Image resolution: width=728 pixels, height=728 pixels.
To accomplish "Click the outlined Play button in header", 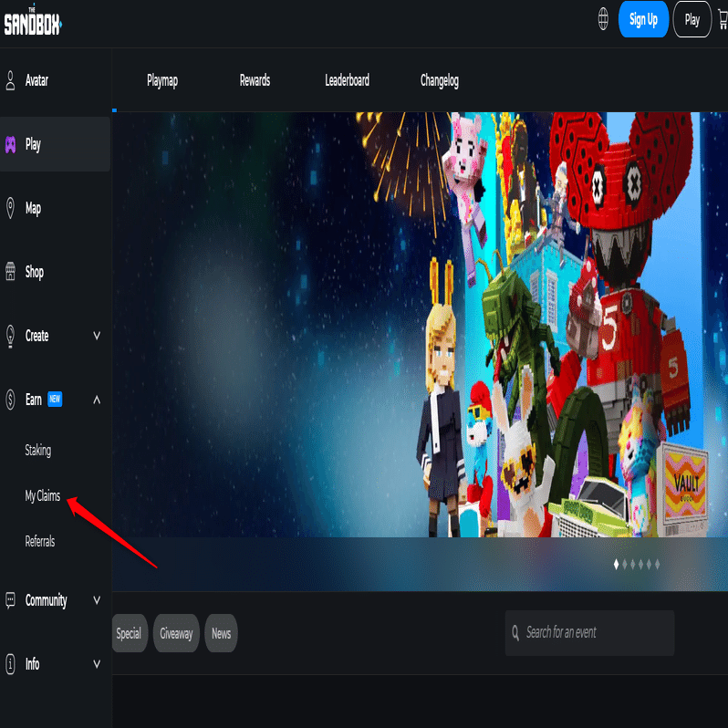I will click(692, 19).
